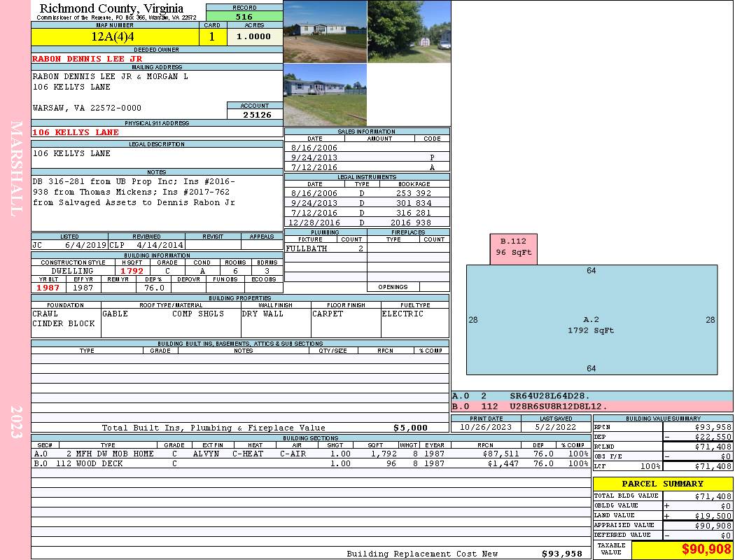Select the A.0 MFH DW MOB HOME section row

coord(310,454)
